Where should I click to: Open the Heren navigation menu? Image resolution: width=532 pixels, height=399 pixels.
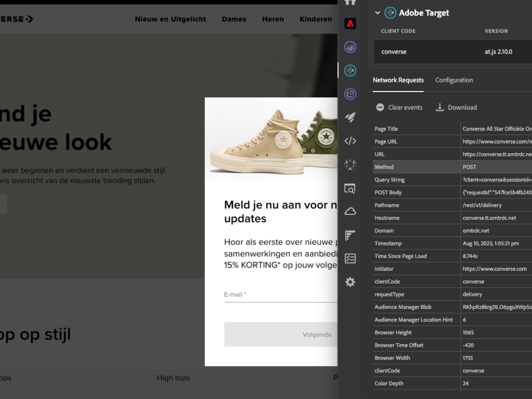(x=273, y=19)
